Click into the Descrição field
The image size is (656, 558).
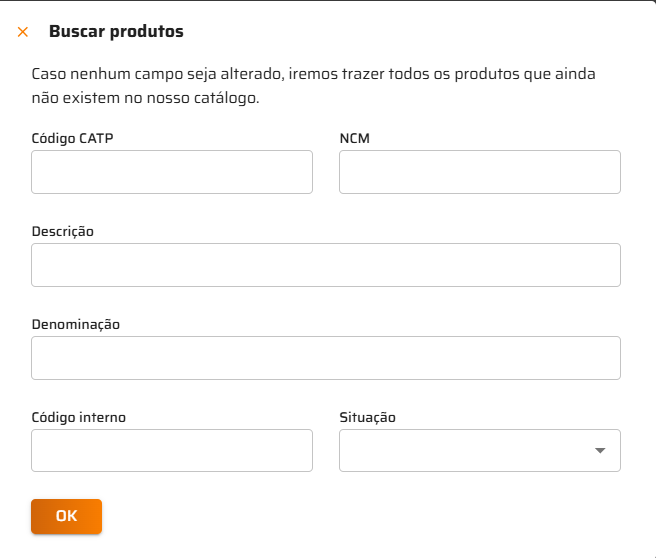click(326, 265)
